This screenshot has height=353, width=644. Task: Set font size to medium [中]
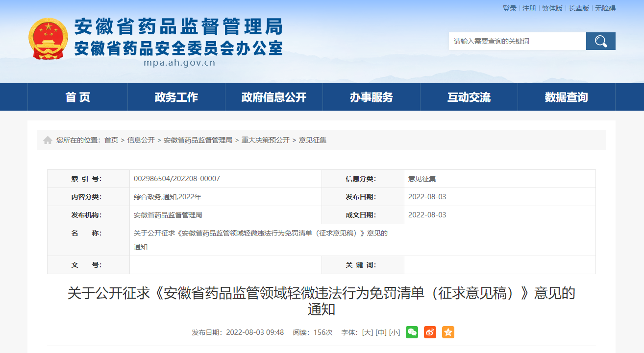point(381,332)
